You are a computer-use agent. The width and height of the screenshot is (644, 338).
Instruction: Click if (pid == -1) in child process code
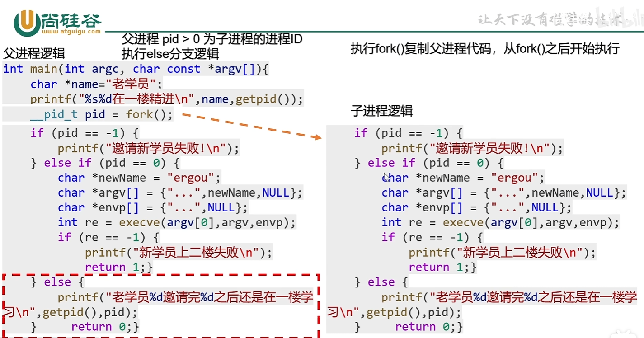[409, 133]
